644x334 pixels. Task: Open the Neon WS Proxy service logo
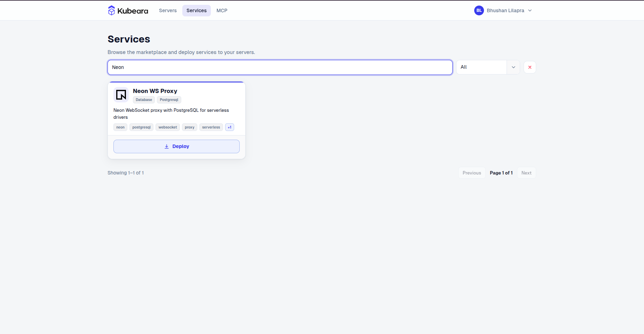[x=121, y=94]
